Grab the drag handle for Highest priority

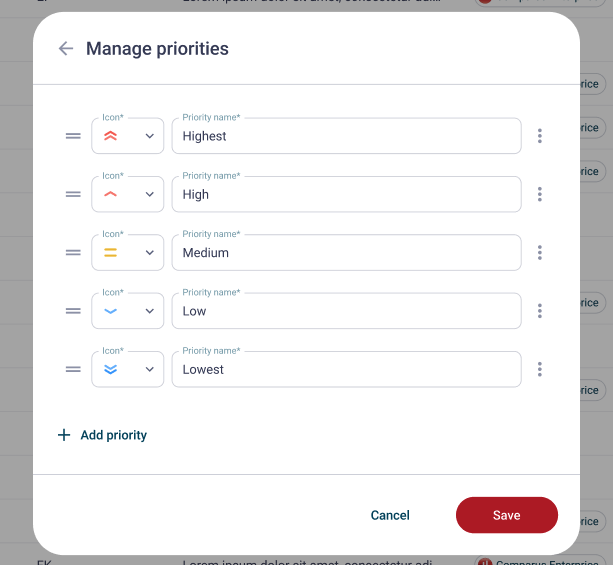(73, 136)
